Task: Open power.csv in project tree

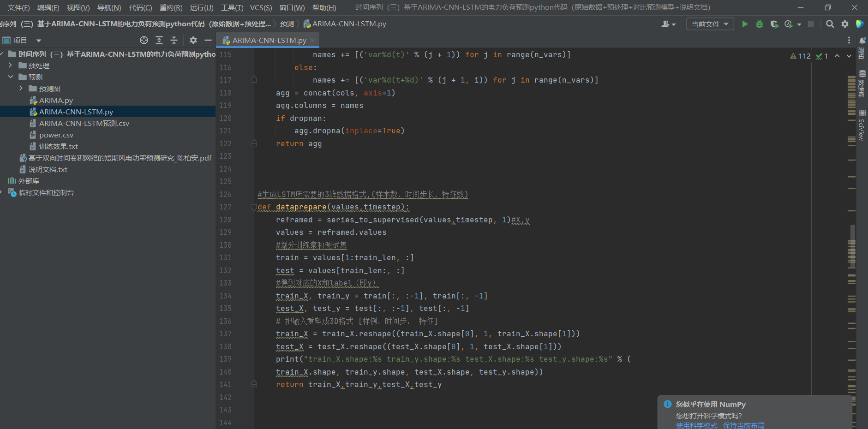Action: [x=56, y=135]
